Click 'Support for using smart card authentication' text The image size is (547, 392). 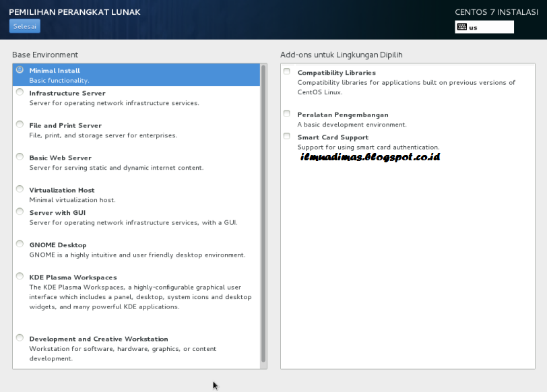coord(368,148)
